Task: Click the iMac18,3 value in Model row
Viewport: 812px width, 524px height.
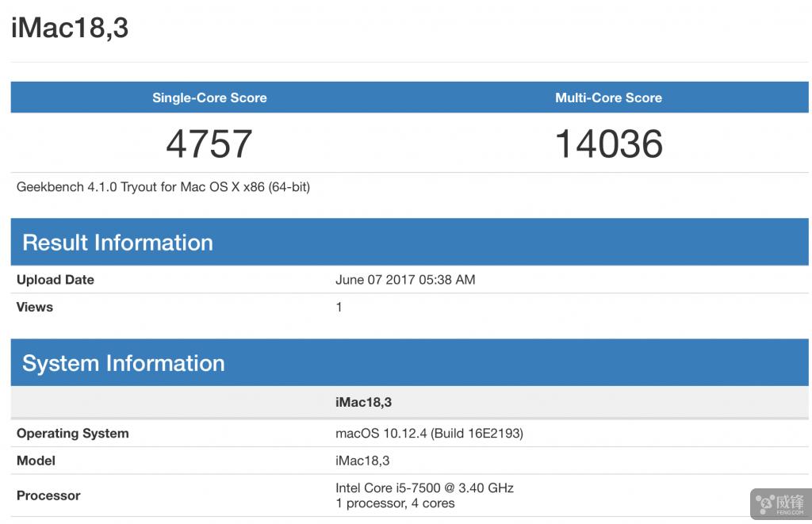Action: tap(362, 461)
